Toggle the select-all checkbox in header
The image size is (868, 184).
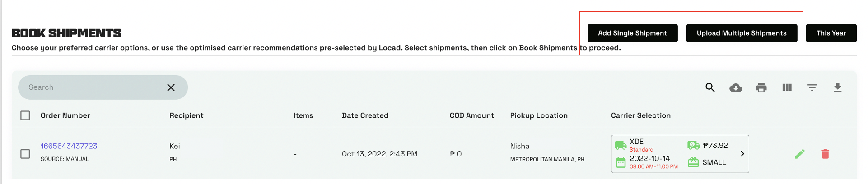click(x=25, y=115)
